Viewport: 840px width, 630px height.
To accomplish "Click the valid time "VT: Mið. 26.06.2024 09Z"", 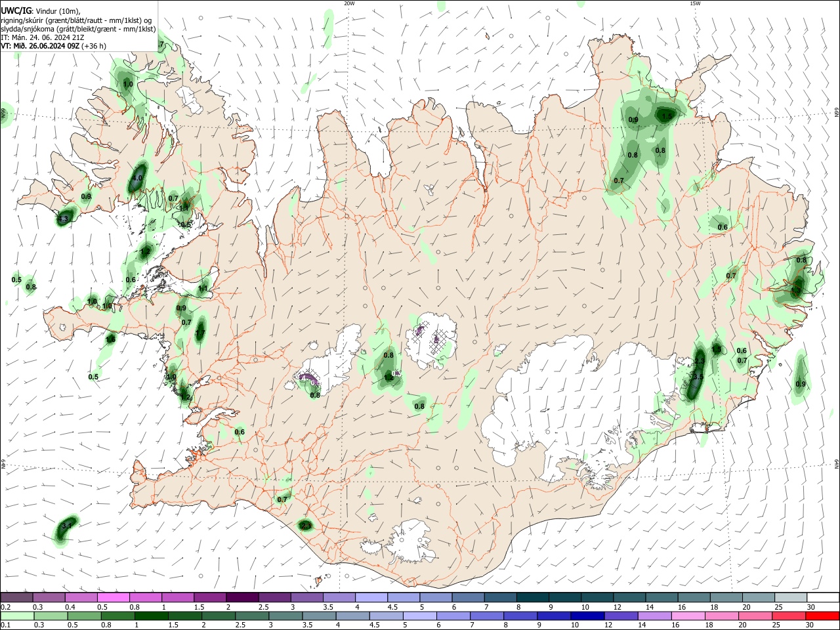I will pyautogui.click(x=40, y=46).
